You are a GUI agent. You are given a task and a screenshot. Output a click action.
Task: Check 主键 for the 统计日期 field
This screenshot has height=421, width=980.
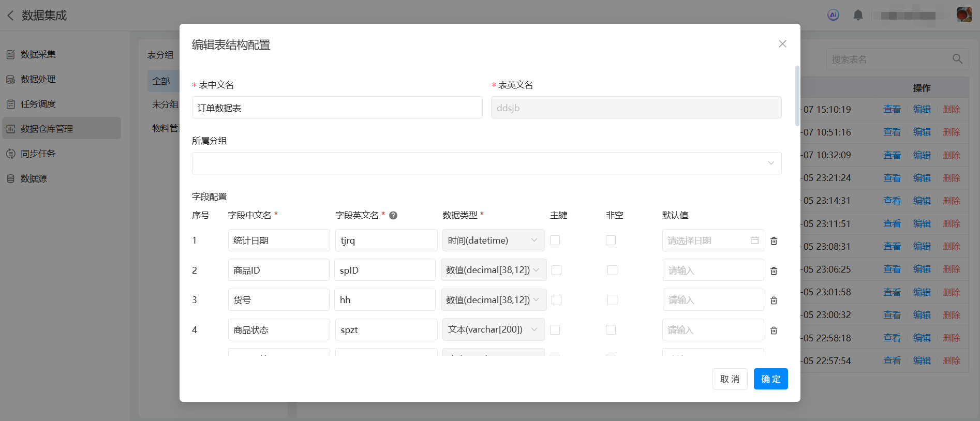point(555,240)
